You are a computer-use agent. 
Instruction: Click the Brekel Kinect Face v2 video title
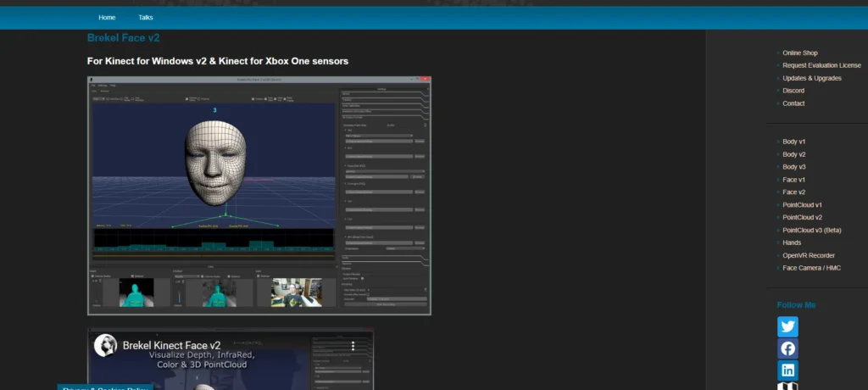pos(171,345)
